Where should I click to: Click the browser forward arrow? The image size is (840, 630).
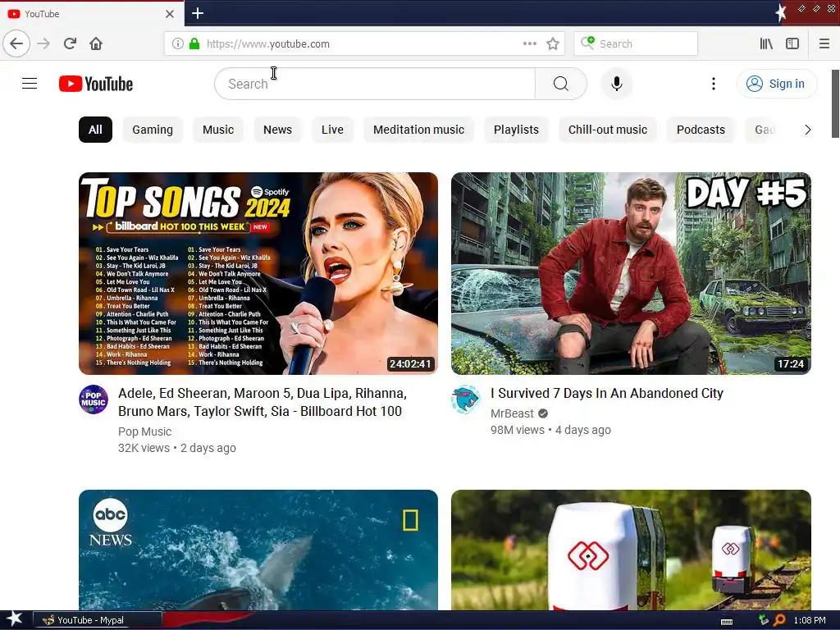pyautogui.click(x=43, y=43)
